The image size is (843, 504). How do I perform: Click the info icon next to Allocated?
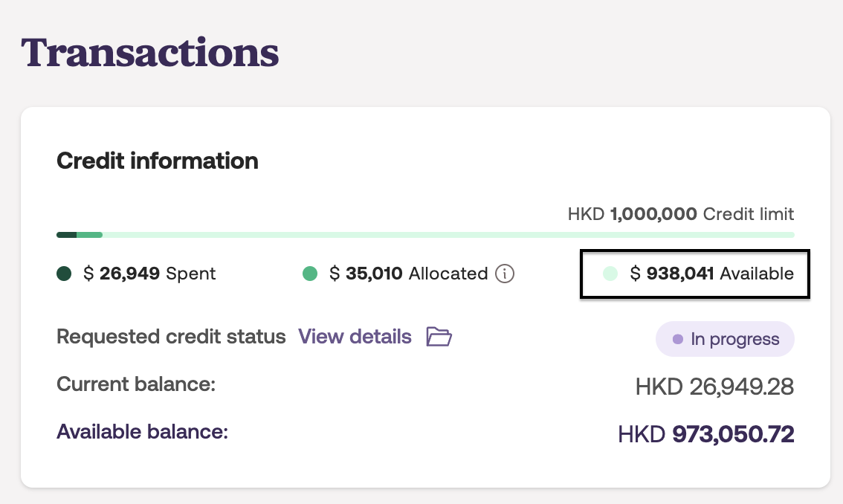pos(505,274)
